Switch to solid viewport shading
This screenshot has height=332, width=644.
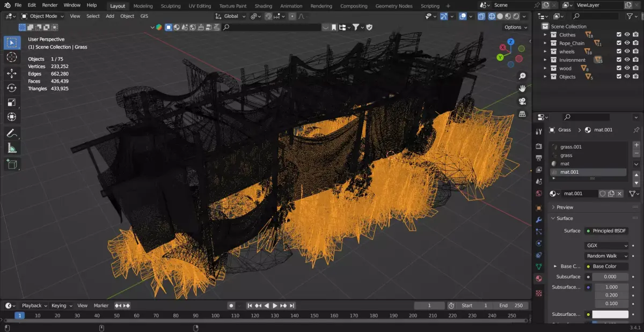tap(500, 17)
